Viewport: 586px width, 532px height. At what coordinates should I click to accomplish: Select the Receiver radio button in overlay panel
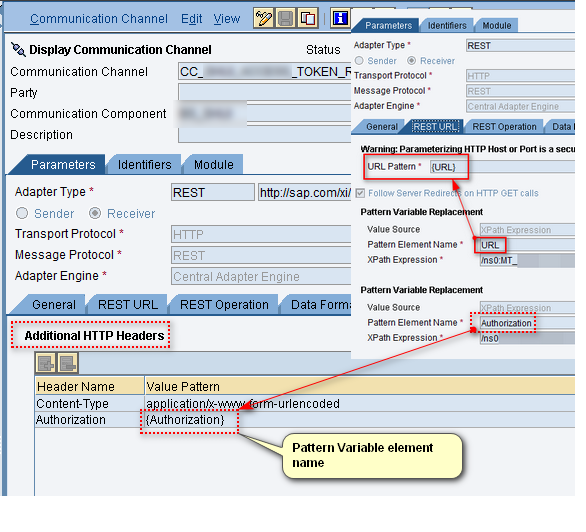[x=411, y=61]
